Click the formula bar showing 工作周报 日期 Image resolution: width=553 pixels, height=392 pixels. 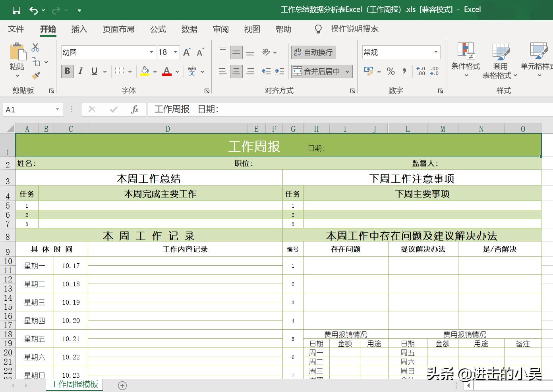pos(350,109)
